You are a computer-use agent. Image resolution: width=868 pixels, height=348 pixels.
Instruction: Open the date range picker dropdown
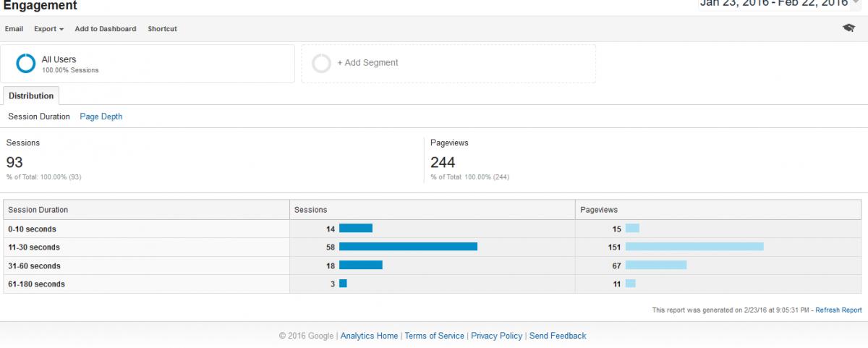780,4
